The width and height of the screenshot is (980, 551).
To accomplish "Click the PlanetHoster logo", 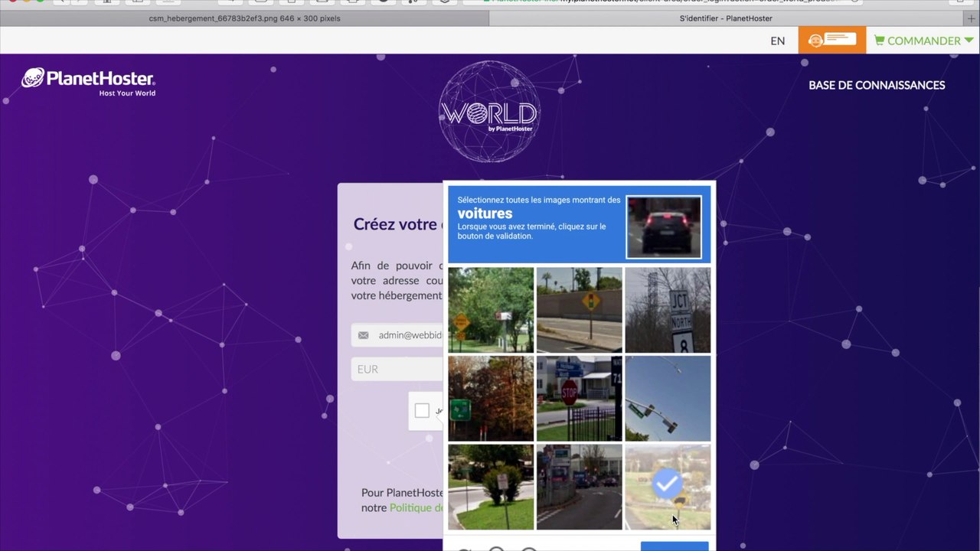I will pos(88,82).
